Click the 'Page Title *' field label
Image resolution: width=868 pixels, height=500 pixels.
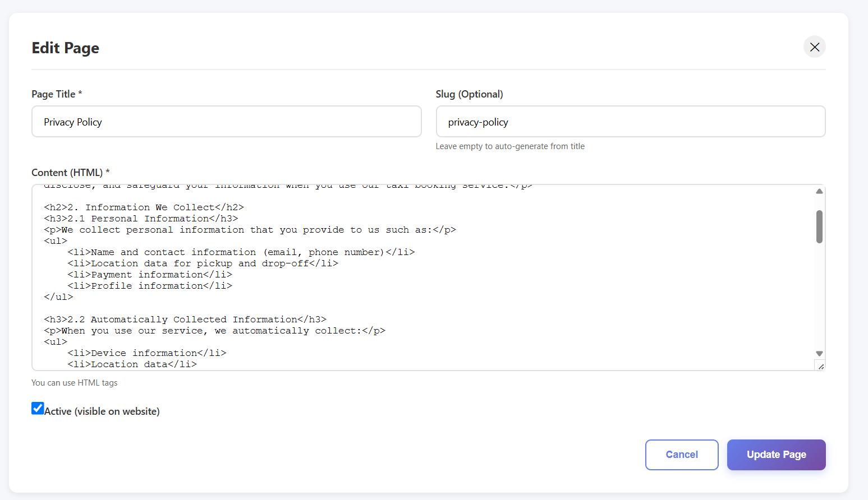click(x=57, y=94)
